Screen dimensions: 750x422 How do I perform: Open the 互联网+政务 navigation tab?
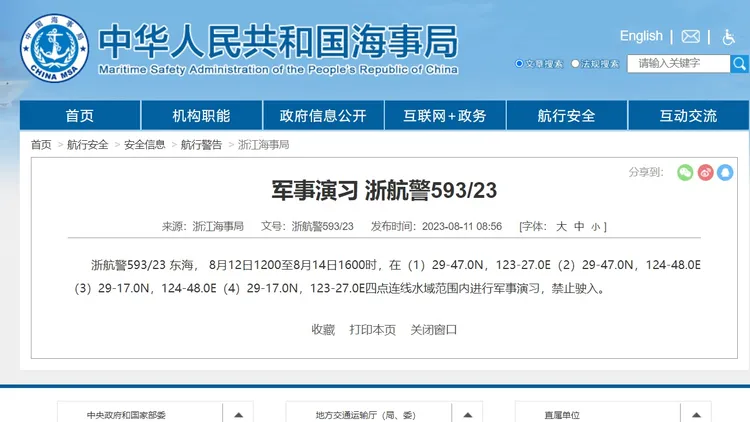(x=445, y=115)
